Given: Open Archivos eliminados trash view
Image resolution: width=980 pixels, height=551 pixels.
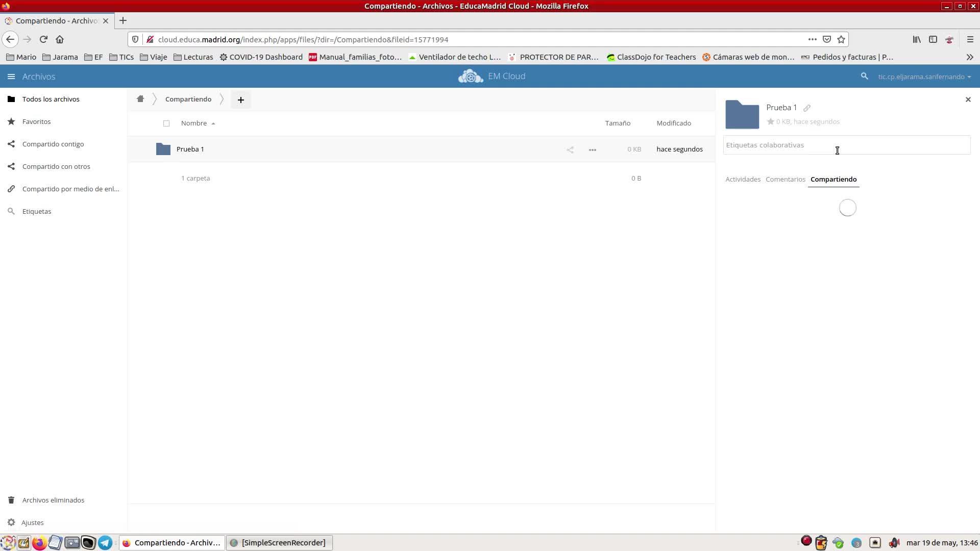Looking at the screenshot, I should (x=53, y=500).
